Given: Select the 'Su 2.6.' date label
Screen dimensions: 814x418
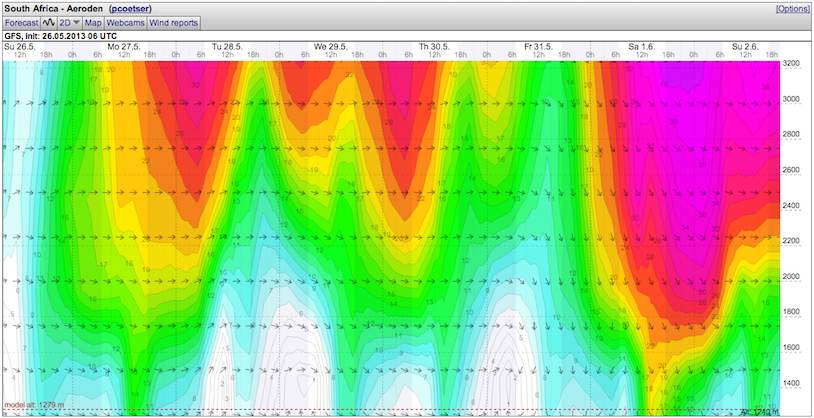Looking at the screenshot, I should pyautogui.click(x=745, y=46).
